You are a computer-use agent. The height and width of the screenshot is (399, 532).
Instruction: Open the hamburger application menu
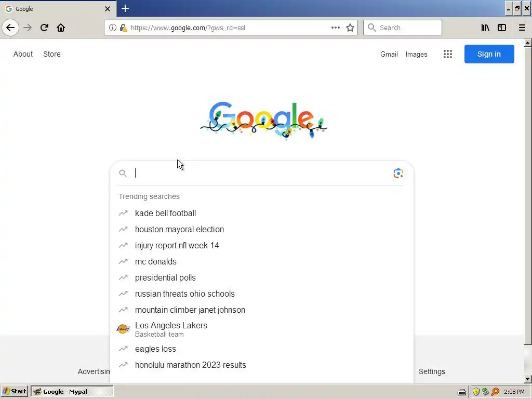click(522, 28)
